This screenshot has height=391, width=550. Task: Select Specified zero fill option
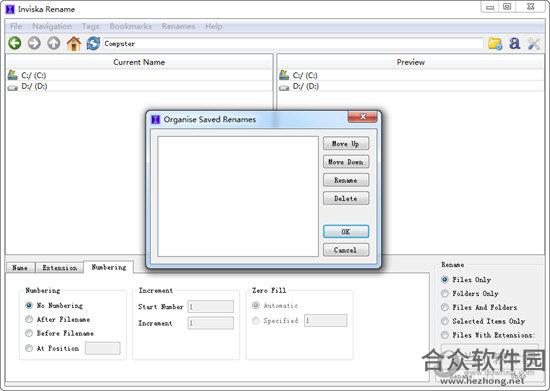pos(256,321)
